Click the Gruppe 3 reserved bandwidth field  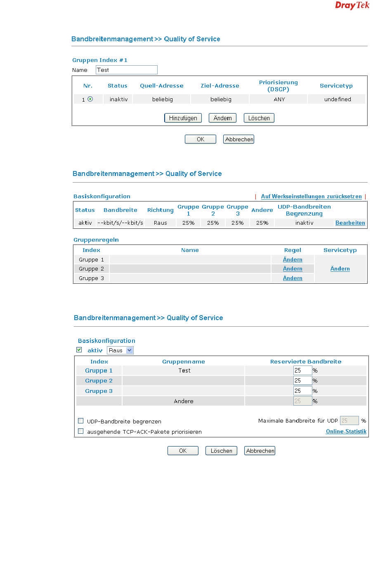point(302,391)
